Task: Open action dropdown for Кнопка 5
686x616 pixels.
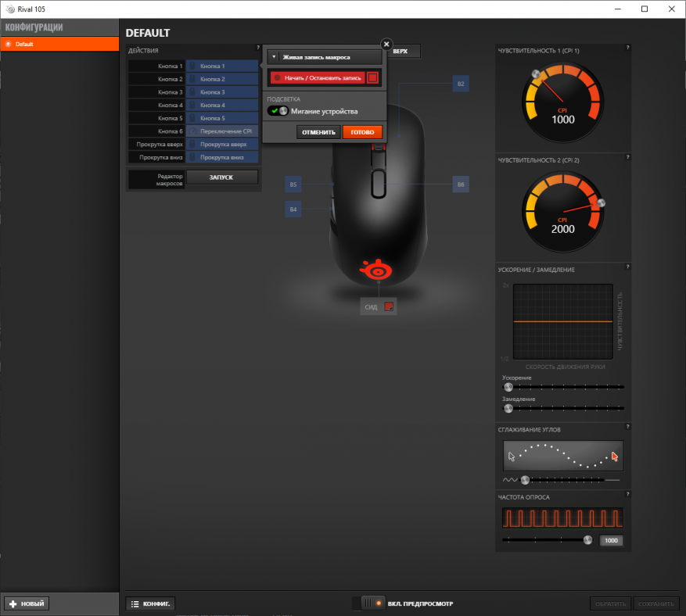Action: (x=222, y=118)
